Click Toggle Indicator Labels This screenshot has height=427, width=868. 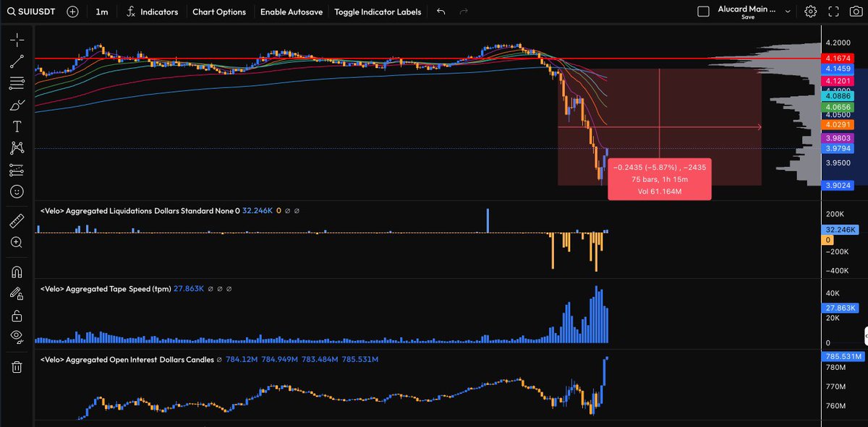(378, 12)
